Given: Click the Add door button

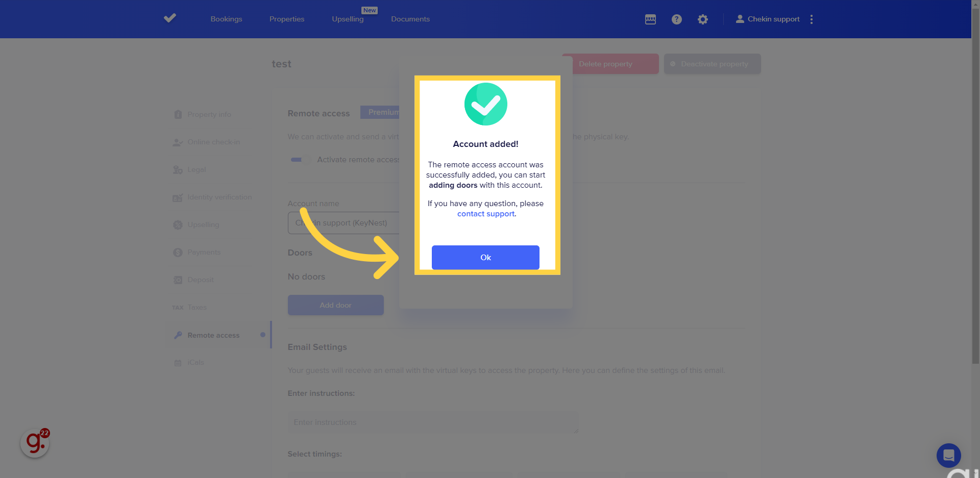Looking at the screenshot, I should (x=335, y=305).
